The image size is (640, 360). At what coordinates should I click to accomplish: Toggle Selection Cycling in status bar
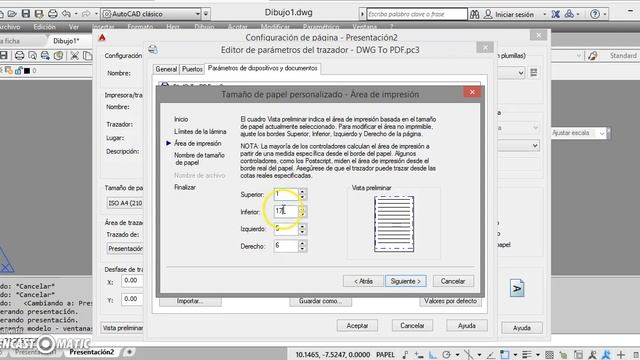(564, 355)
